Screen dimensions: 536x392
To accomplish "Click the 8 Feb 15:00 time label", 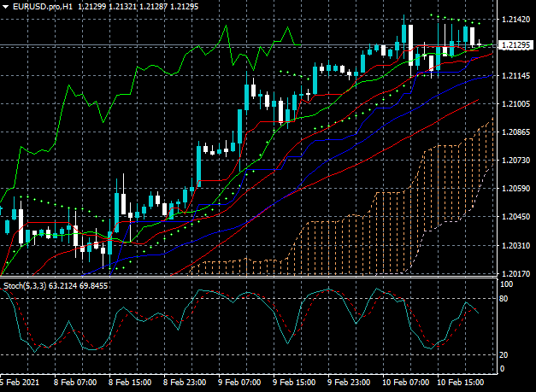I will (130, 382).
